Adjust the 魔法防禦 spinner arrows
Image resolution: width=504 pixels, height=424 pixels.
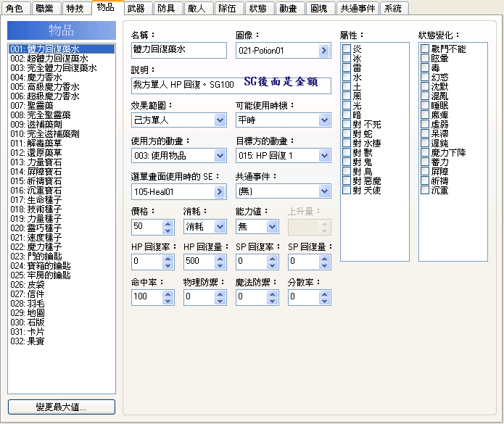(272, 297)
